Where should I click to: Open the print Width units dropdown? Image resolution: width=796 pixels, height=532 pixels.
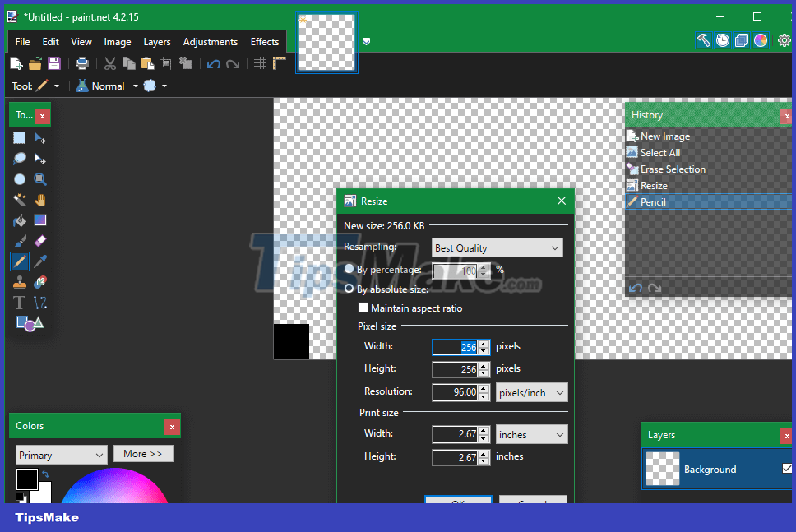(x=531, y=433)
